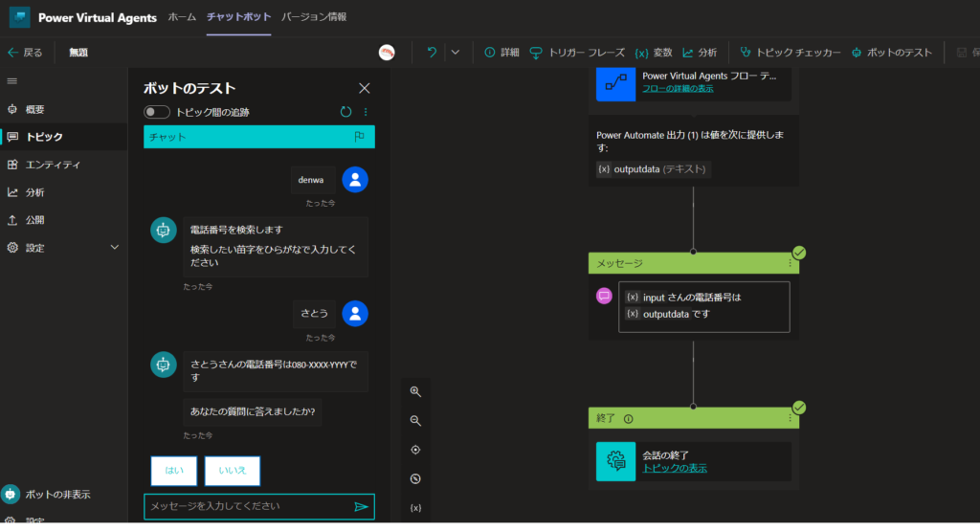Expand the undo dropdown chevron
Screen dimensions: 980x531
click(x=456, y=53)
